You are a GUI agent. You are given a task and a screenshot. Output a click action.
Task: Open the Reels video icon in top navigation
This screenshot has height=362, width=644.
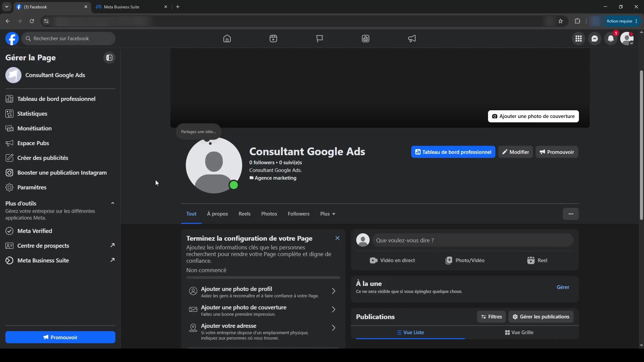pos(273,39)
